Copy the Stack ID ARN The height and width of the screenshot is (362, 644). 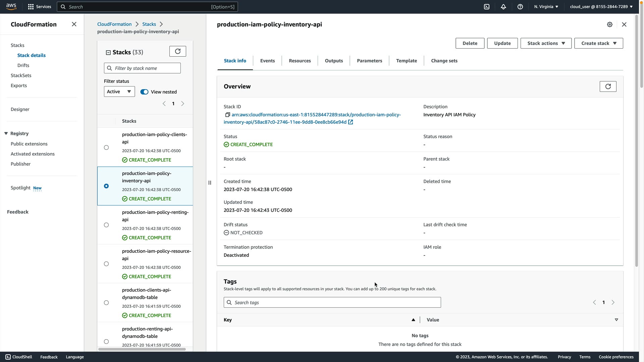(x=227, y=115)
